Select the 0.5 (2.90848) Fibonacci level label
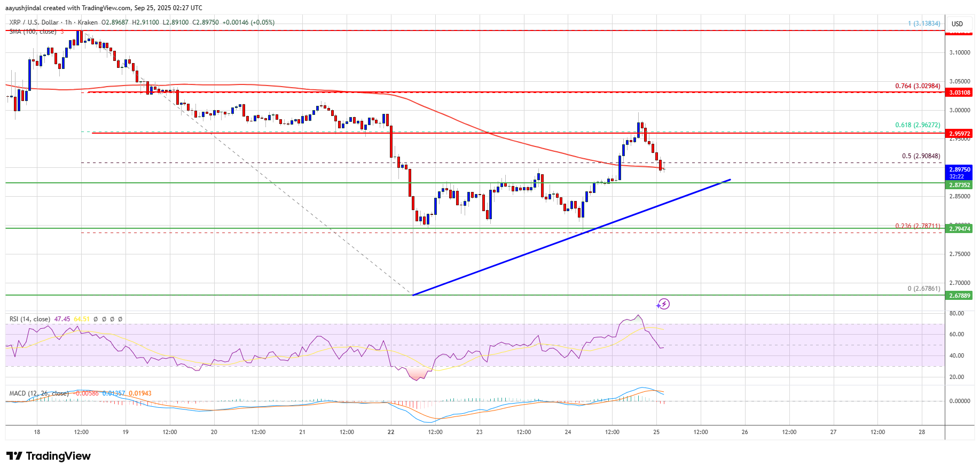Image resolution: width=980 pixels, height=472 pixels. tap(921, 156)
